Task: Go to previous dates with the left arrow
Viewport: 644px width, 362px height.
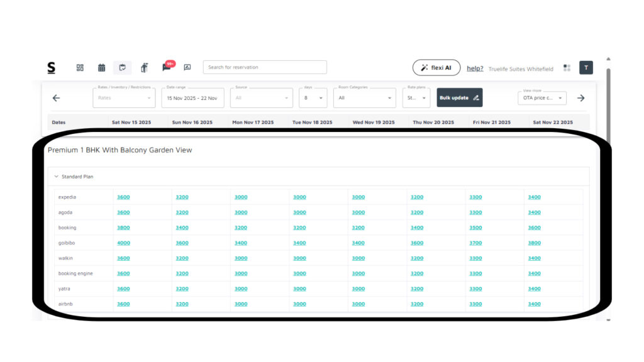Action: pyautogui.click(x=56, y=98)
